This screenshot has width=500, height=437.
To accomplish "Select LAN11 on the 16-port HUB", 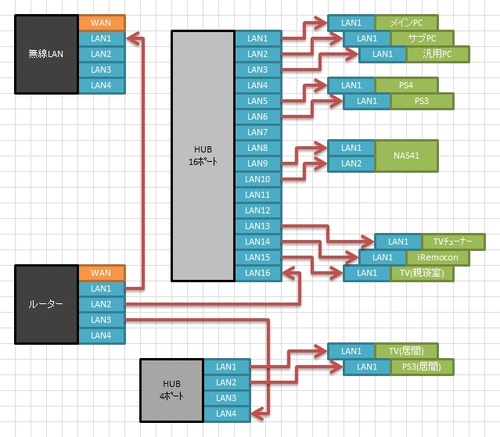I will tap(258, 195).
